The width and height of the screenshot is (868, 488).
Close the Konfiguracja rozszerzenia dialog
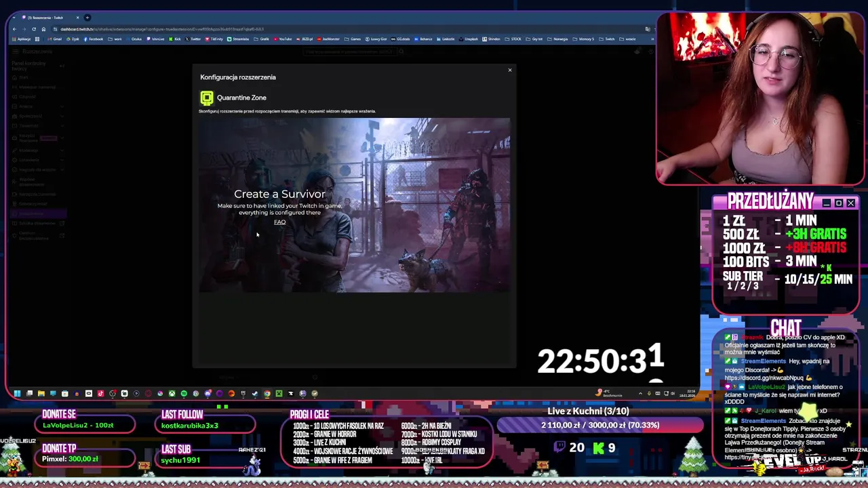(510, 70)
